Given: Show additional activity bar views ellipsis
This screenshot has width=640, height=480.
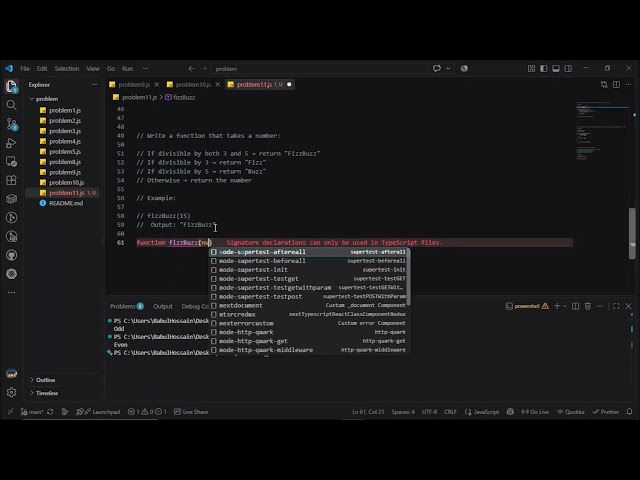Looking at the screenshot, I should [x=11, y=292].
